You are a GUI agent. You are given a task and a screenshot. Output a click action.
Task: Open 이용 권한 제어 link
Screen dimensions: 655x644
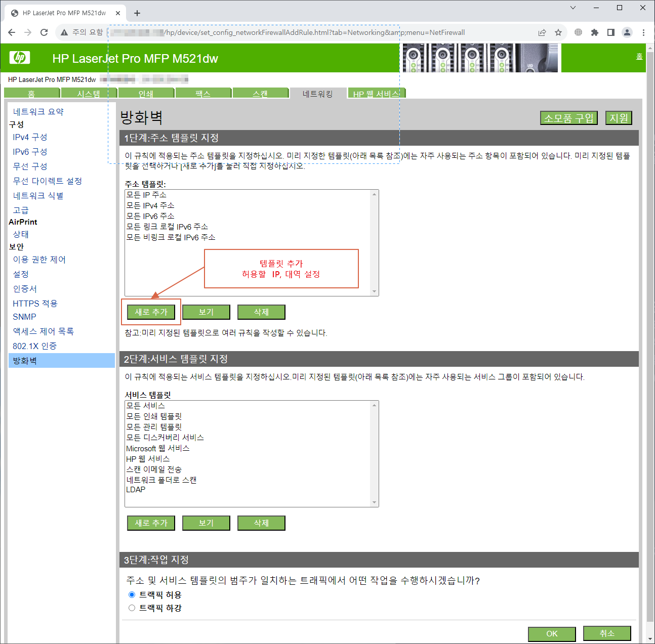tap(39, 260)
